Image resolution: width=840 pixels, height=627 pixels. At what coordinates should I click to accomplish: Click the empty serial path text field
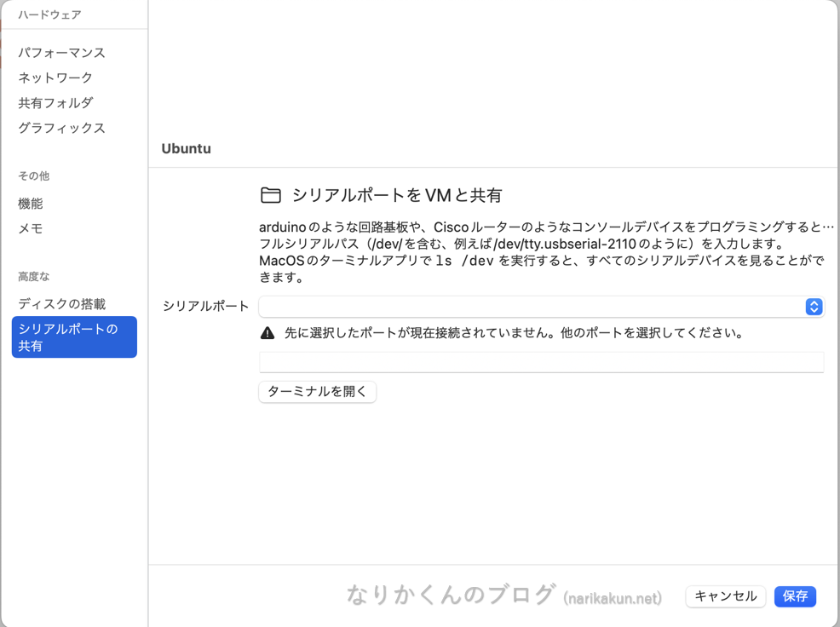(542, 362)
